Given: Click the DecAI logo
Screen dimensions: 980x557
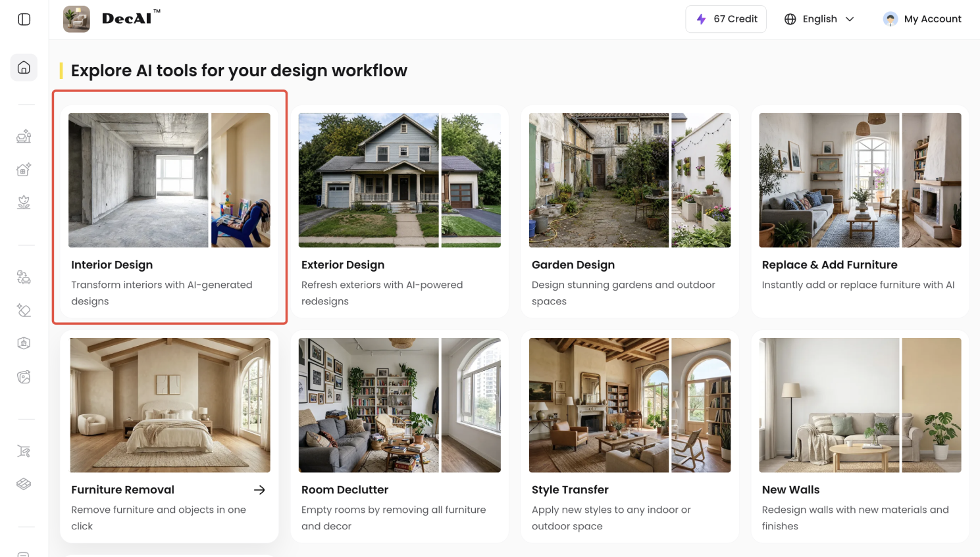Looking at the screenshot, I should coord(112,19).
